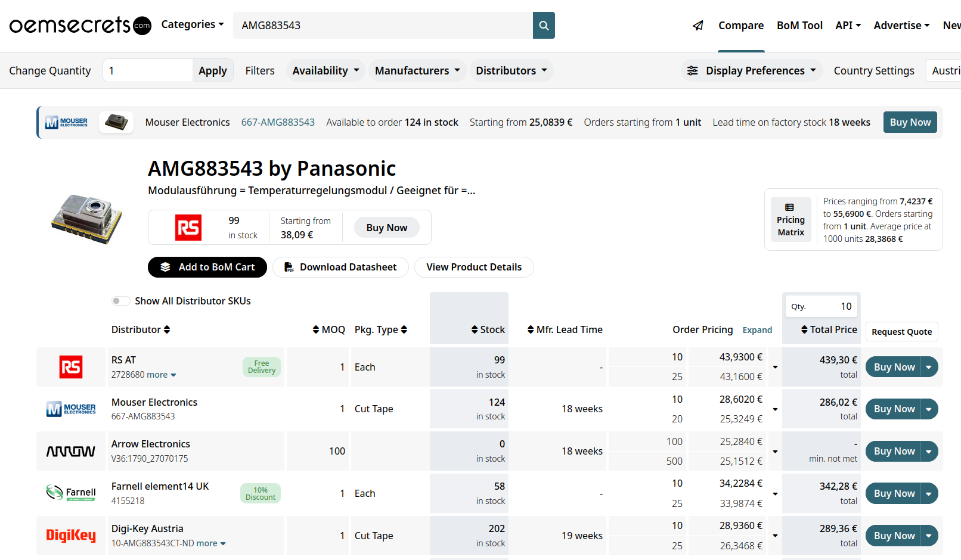The height and width of the screenshot is (560, 961).
Task: Expand Digi-Key price breaks arrow
Action: pyautogui.click(x=775, y=536)
